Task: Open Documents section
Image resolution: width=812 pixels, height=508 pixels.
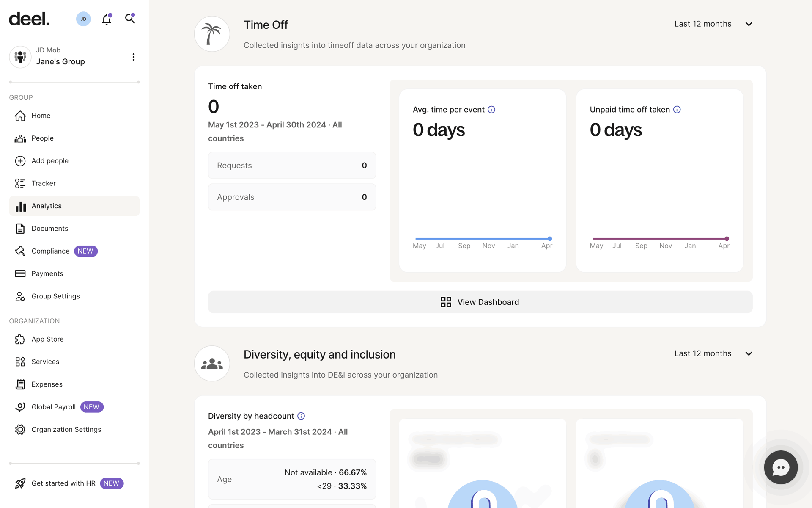Action: click(x=74, y=229)
